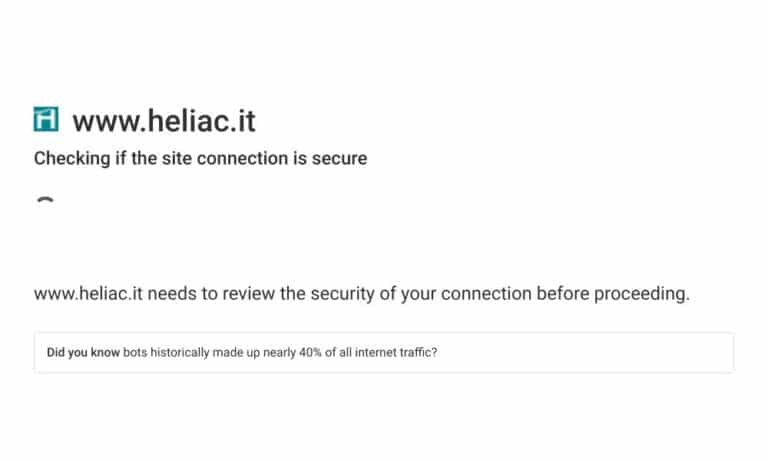Click the word 'bots' in the fact
This screenshot has height=461, width=768.
click(x=135, y=352)
